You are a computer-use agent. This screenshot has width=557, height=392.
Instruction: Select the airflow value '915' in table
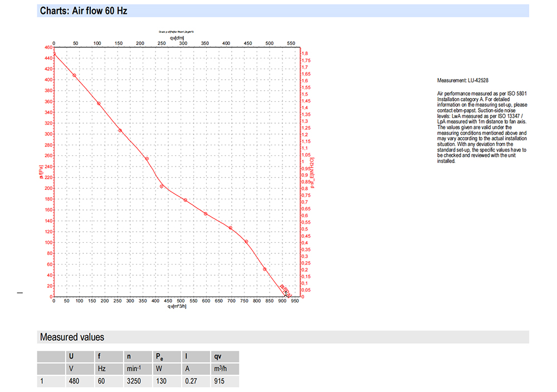[219, 381]
